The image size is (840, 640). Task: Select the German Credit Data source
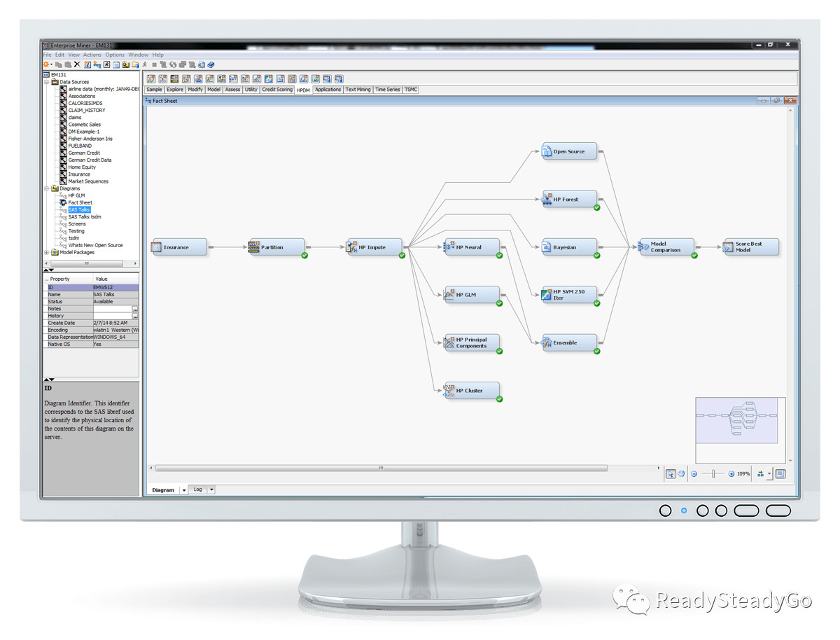90,160
